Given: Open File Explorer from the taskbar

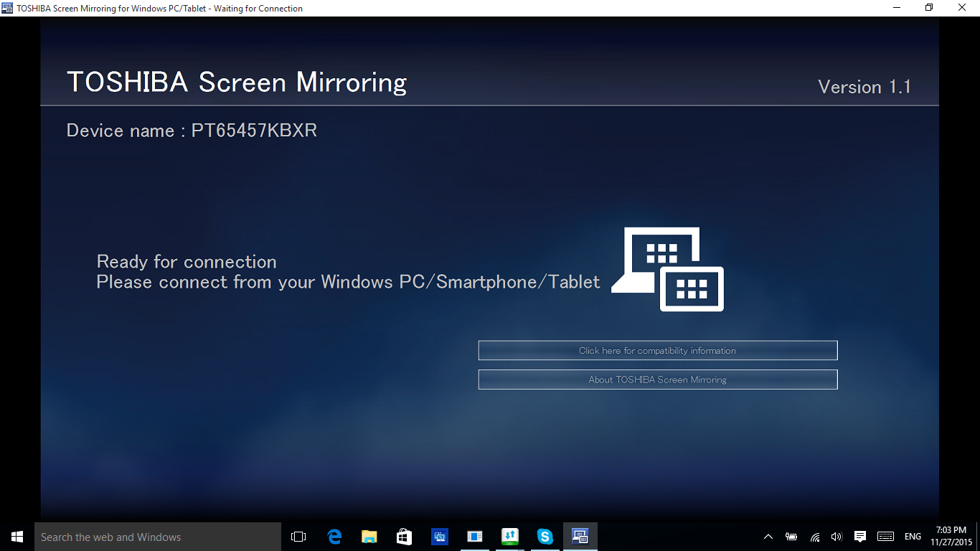Looking at the screenshot, I should [369, 537].
